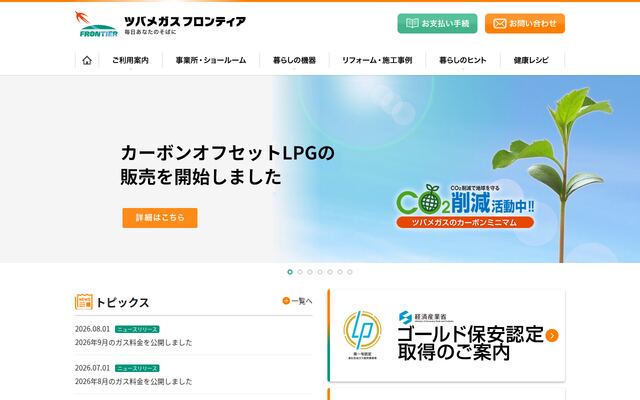Screen dimensions: 640x400
Task: Select the third carousel slide dot
Action: pyautogui.click(x=310, y=272)
